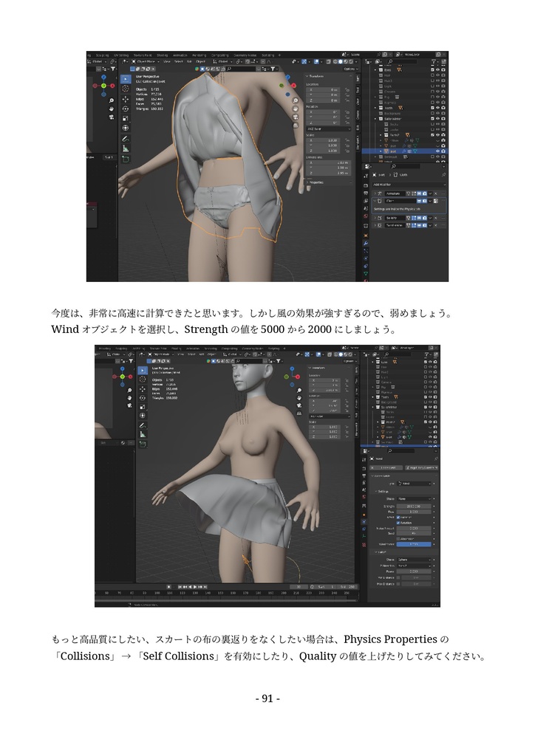535x756 pixels.
Task: Collapse the Cloth modifier panel
Action: pyautogui.click(x=375, y=201)
